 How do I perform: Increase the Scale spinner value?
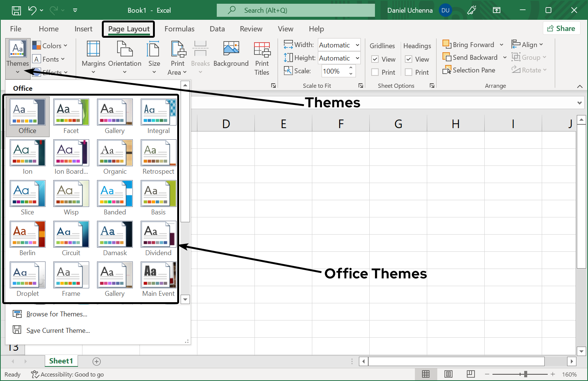[x=351, y=68]
